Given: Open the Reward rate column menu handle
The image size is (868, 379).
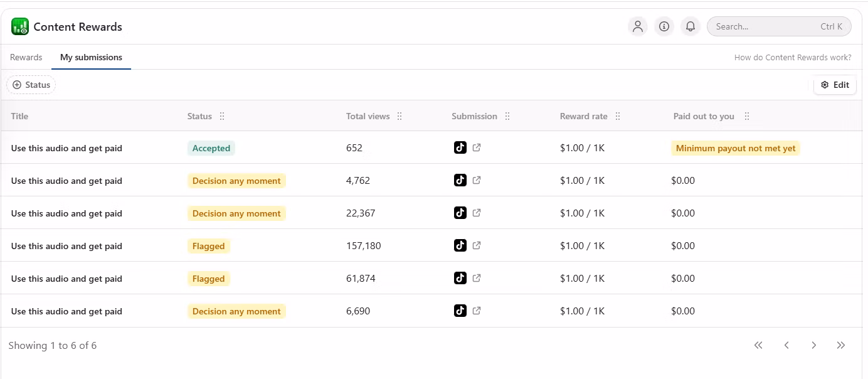Looking at the screenshot, I should (x=618, y=116).
